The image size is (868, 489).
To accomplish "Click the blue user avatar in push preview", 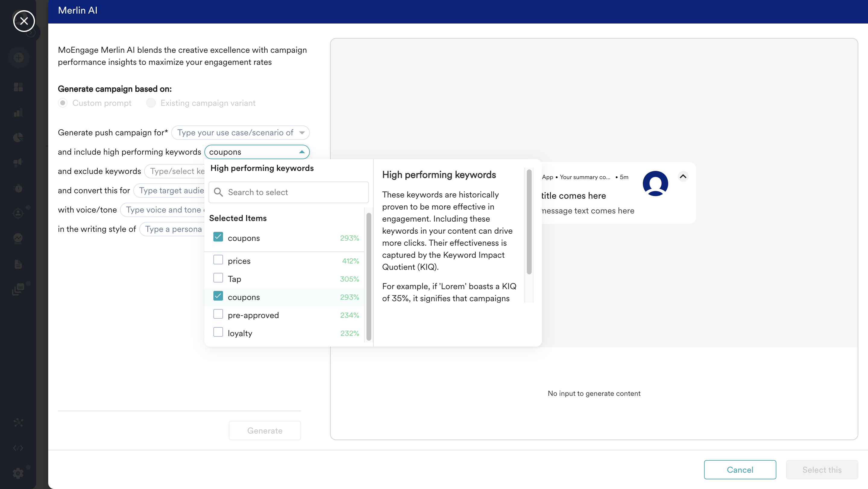I will click(656, 183).
